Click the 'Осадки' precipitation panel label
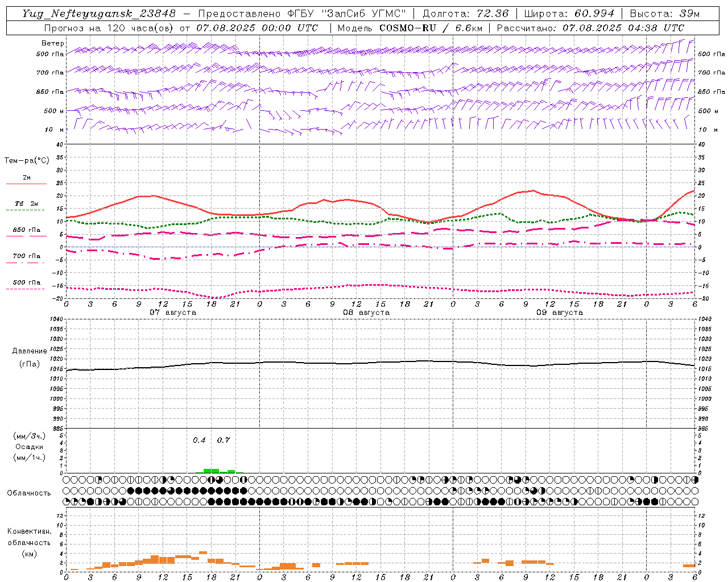This screenshot has height=582, width=728. click(x=29, y=447)
